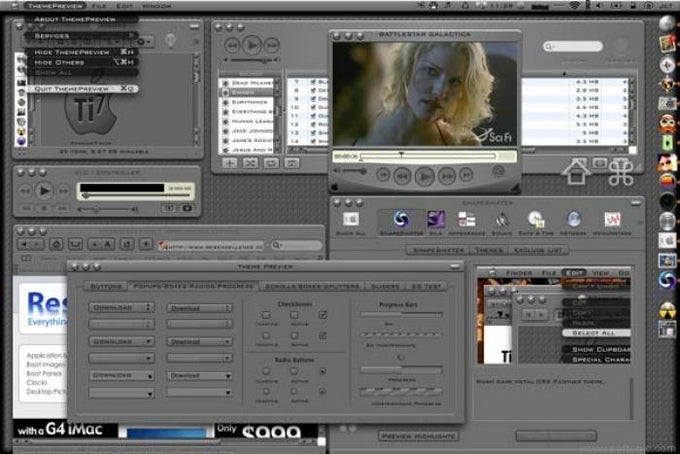Click the previous-track button in VLC Controller
The width and height of the screenshot is (680, 454).
[x=25, y=191]
